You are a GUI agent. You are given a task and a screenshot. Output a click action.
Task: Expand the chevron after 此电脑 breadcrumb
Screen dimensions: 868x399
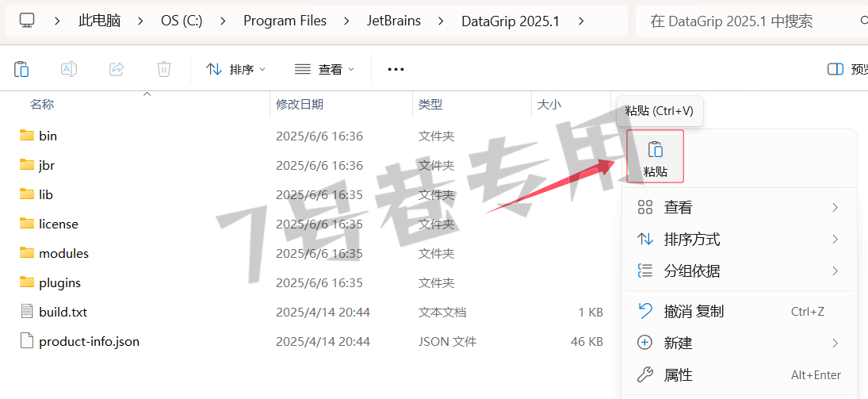click(x=141, y=21)
